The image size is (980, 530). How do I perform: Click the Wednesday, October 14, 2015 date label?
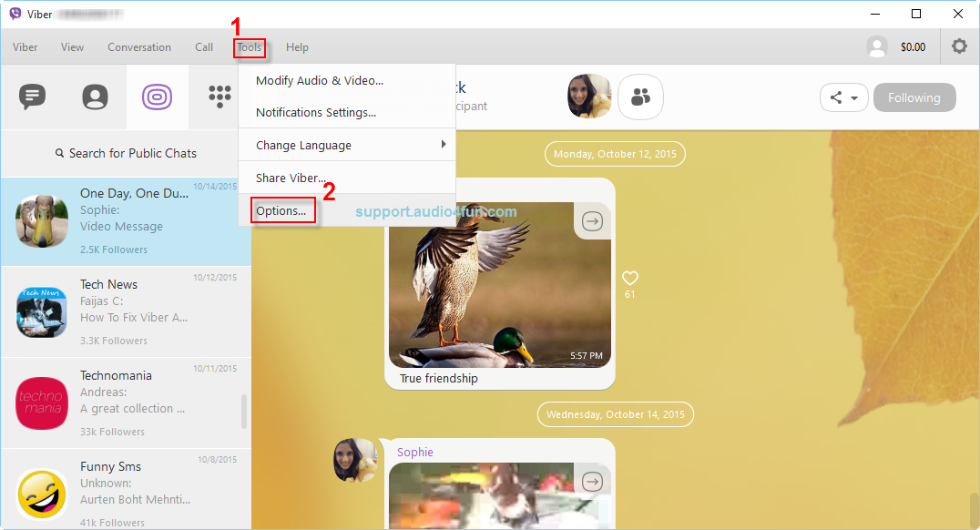pyautogui.click(x=616, y=414)
